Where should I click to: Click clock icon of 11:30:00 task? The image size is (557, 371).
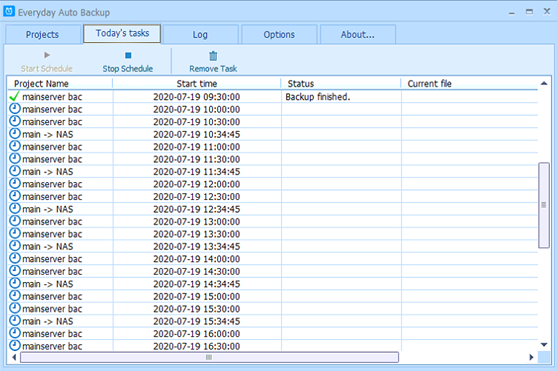15,158
